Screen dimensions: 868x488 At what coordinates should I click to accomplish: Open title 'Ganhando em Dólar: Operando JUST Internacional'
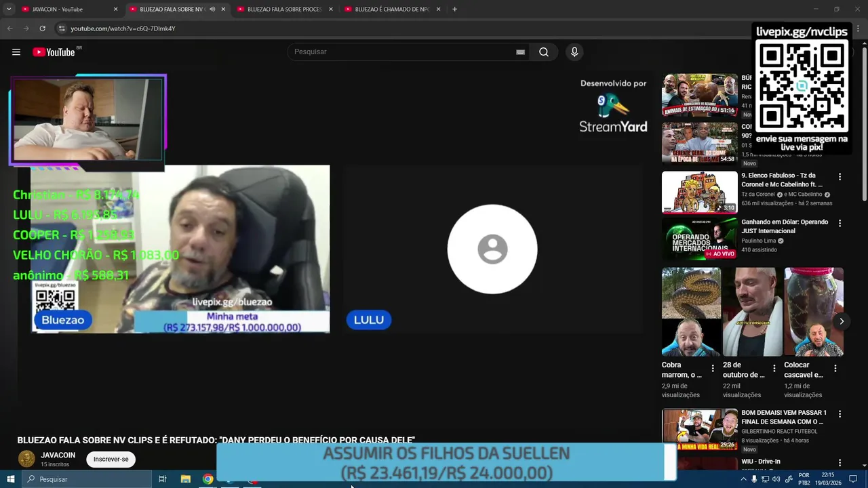click(785, 226)
